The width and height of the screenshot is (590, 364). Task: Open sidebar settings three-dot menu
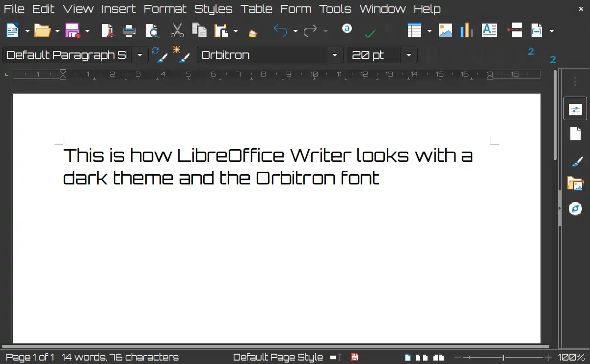(x=575, y=81)
